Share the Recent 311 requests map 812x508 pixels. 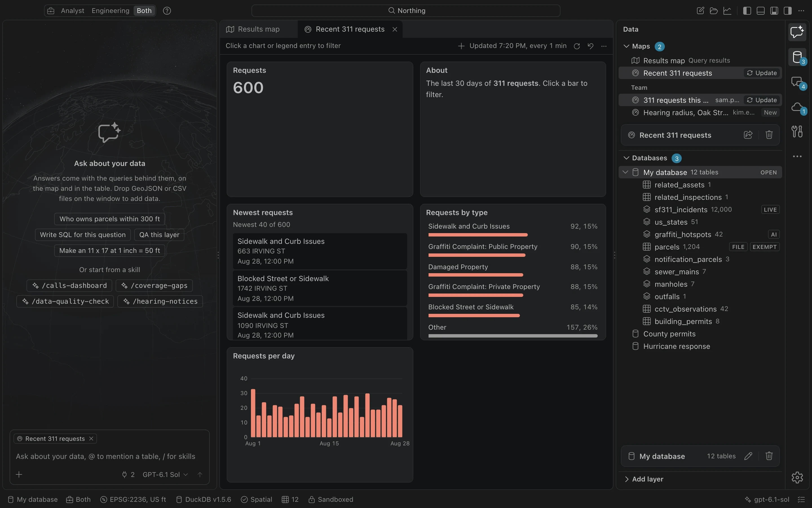pyautogui.click(x=748, y=135)
